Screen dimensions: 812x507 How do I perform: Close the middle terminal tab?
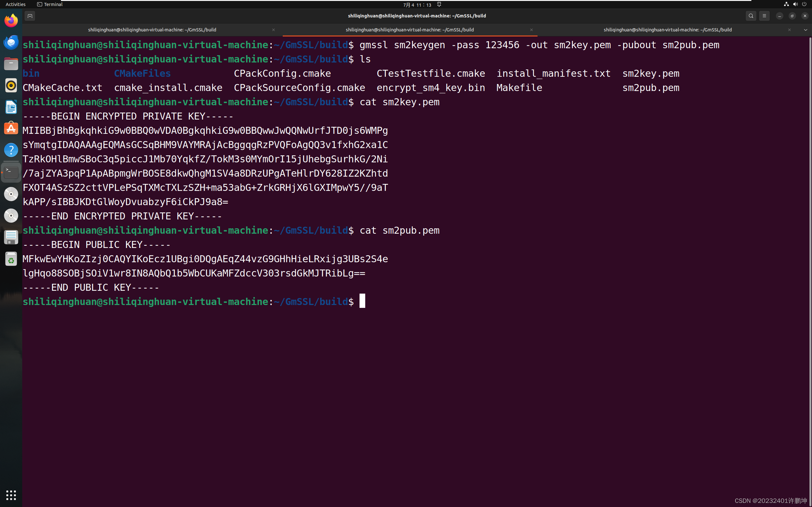tap(531, 30)
